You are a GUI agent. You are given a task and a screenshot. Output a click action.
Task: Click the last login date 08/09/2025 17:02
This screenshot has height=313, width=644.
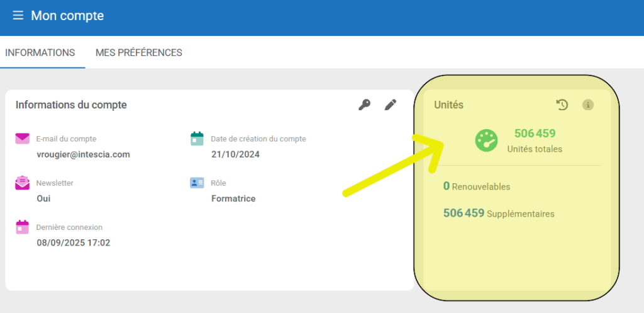point(73,242)
